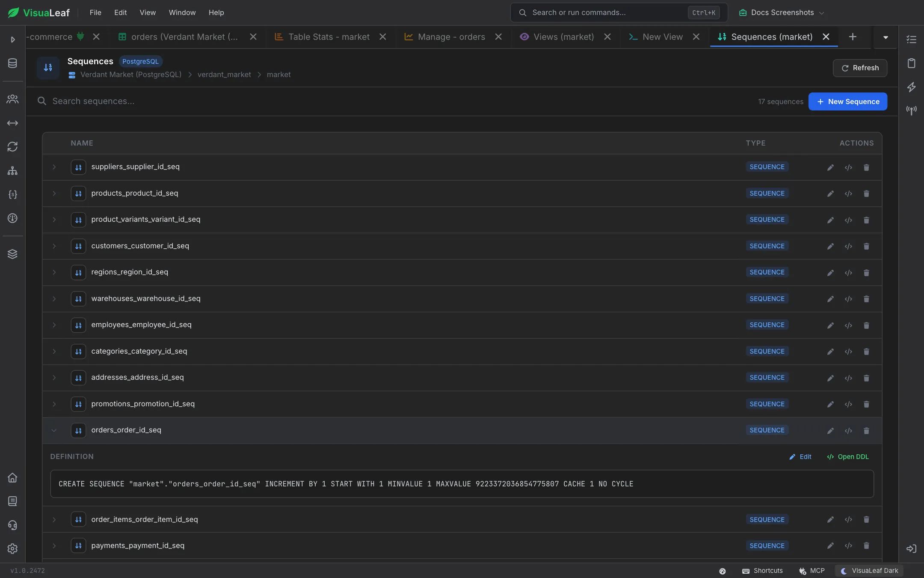The width and height of the screenshot is (924, 578).
Task: Open Shortcuts in status bar
Action: click(x=762, y=571)
